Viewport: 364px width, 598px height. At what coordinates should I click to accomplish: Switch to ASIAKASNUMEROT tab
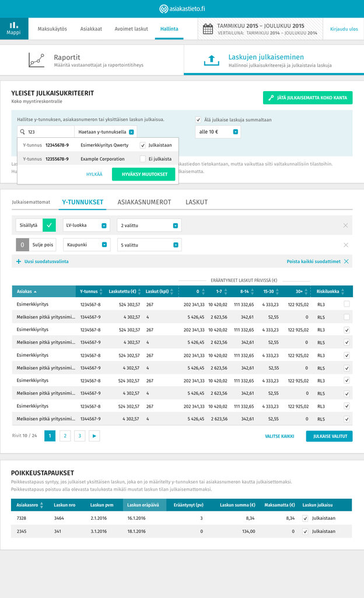point(144,202)
